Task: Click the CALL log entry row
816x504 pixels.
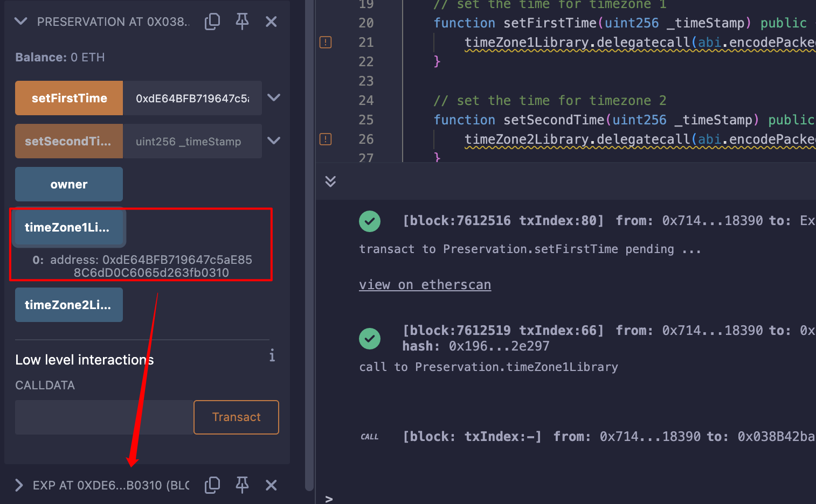Action: (587, 436)
